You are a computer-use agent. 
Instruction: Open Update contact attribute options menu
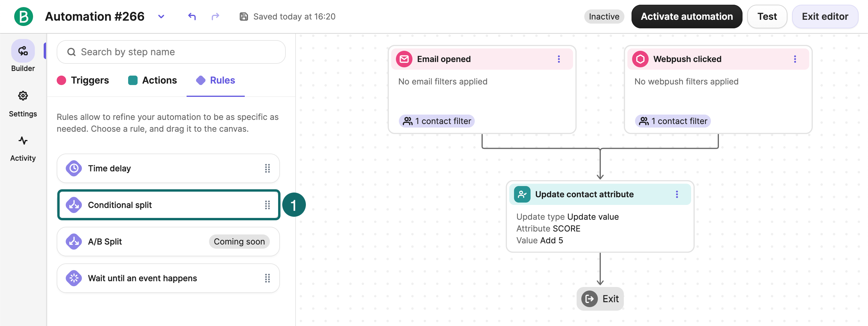click(x=677, y=194)
